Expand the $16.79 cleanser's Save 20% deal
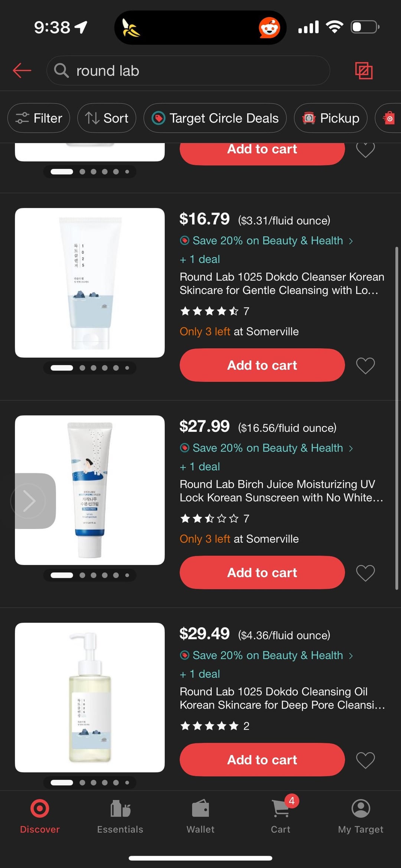 (x=267, y=241)
